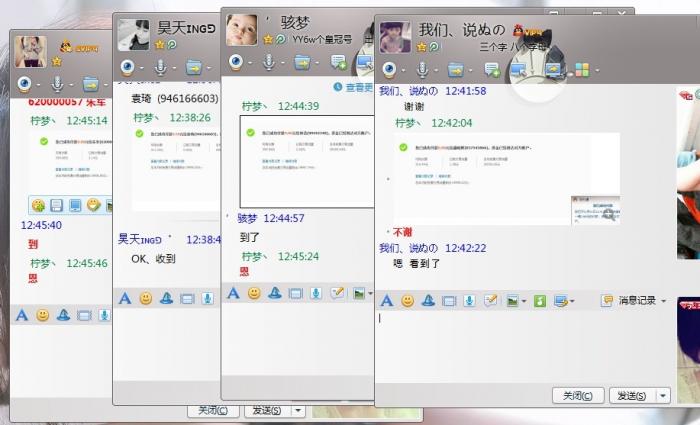Open send file folder in 昊天ING window
The image size is (700, 425).
coord(194,67)
